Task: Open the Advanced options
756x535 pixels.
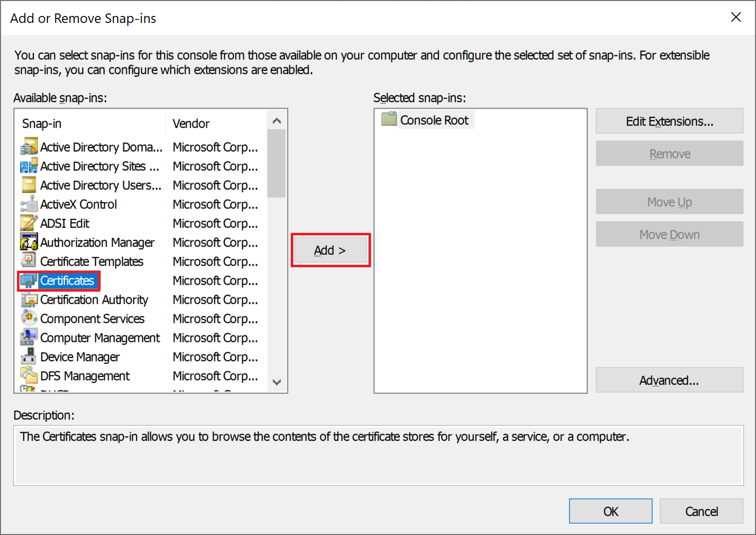Action: [x=669, y=380]
